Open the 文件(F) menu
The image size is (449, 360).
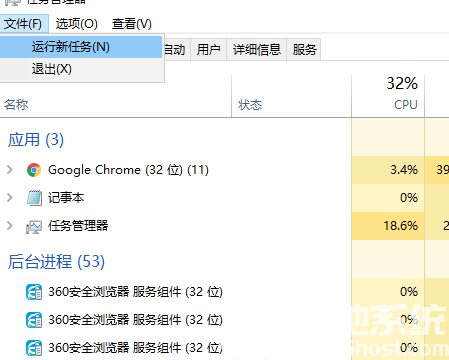(x=23, y=24)
